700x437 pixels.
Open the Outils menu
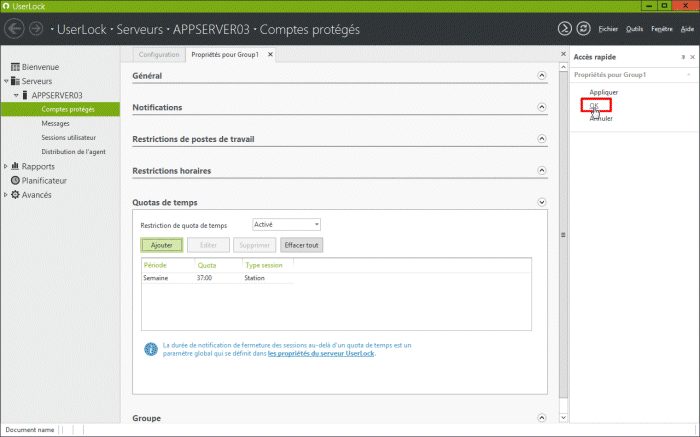634,29
